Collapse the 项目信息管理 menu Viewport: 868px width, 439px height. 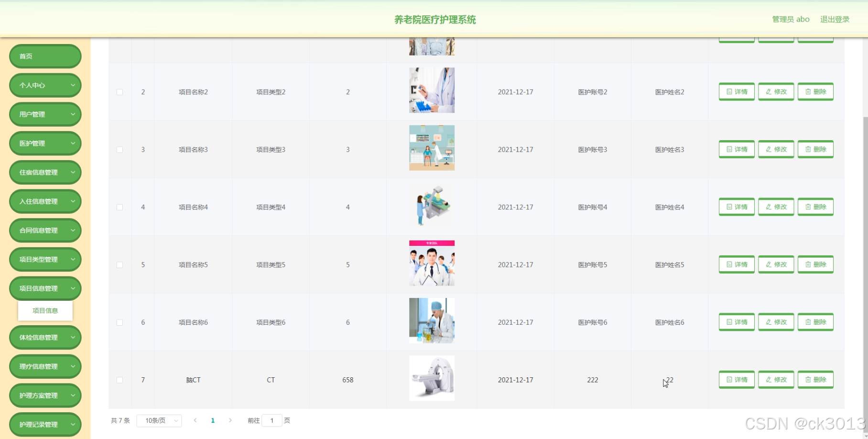pyautogui.click(x=45, y=288)
